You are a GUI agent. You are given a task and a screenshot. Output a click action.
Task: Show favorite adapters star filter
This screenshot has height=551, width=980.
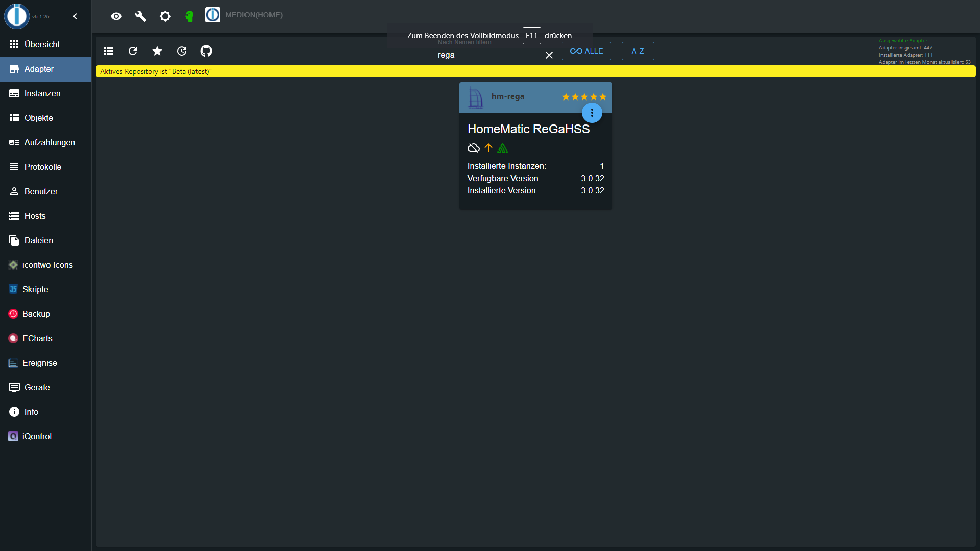click(x=157, y=51)
